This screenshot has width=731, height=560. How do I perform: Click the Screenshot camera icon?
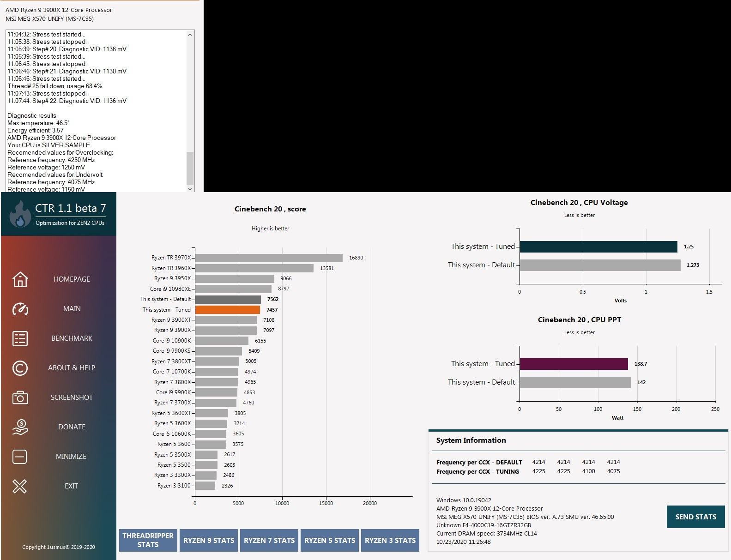coord(20,397)
